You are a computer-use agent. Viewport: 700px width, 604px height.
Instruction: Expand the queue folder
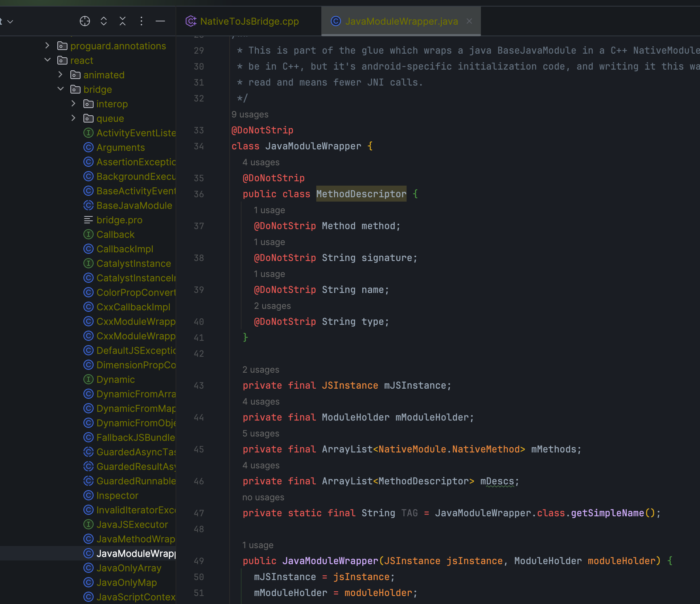[x=73, y=118]
